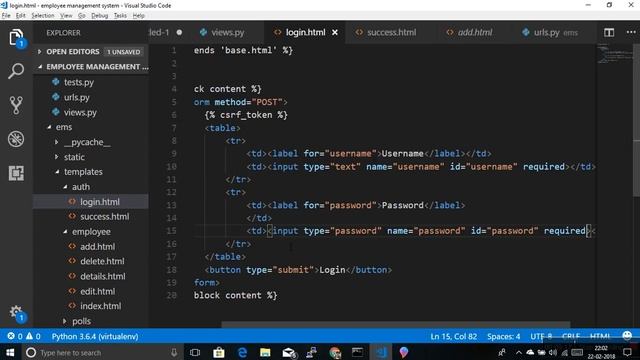
Task: Open the action center notifications icon
Action: coord(628,352)
